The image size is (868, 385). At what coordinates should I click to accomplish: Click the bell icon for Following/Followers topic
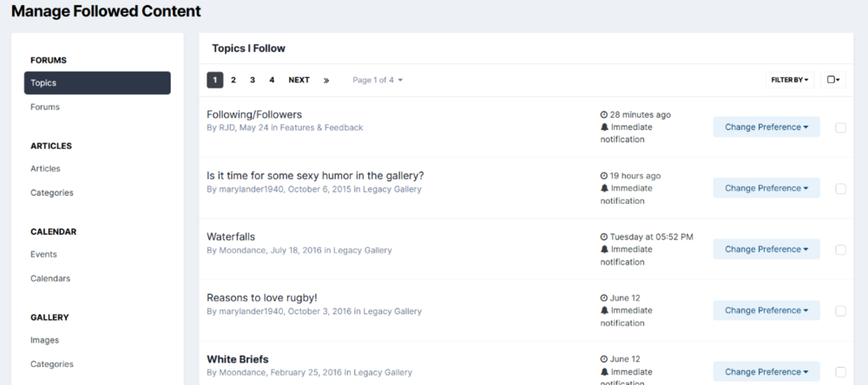tap(604, 127)
